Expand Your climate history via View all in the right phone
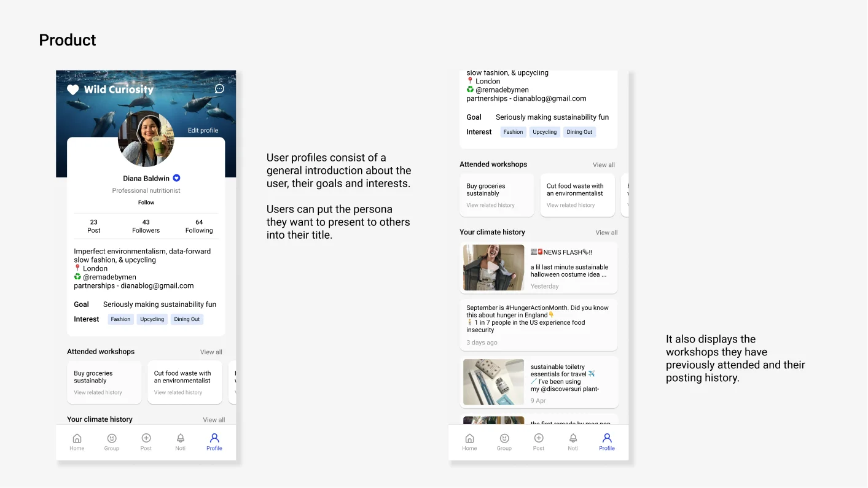The width and height of the screenshot is (868, 488). click(x=606, y=233)
